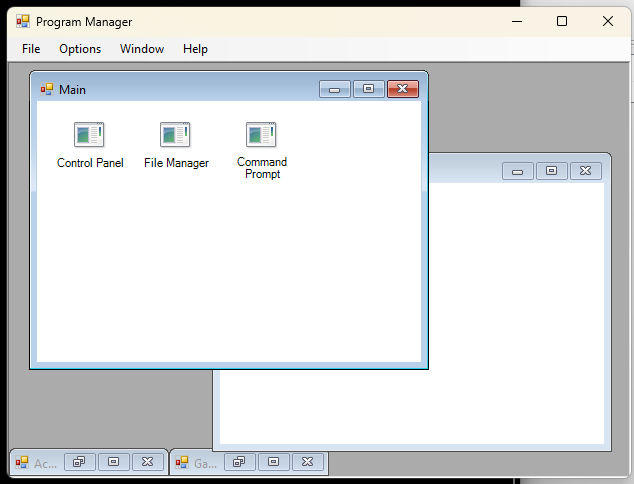Screen dimensions: 634x484
Task: Close the Main group window
Action: (x=402, y=89)
